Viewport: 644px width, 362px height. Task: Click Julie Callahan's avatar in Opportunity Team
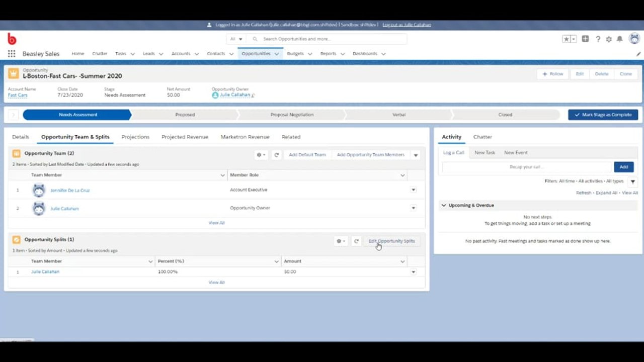(39, 208)
